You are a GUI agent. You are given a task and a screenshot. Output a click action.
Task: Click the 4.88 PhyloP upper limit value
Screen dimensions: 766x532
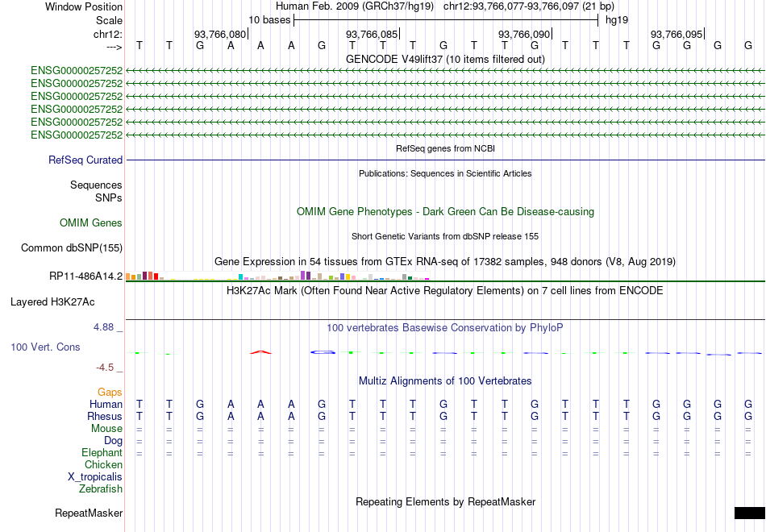click(103, 326)
